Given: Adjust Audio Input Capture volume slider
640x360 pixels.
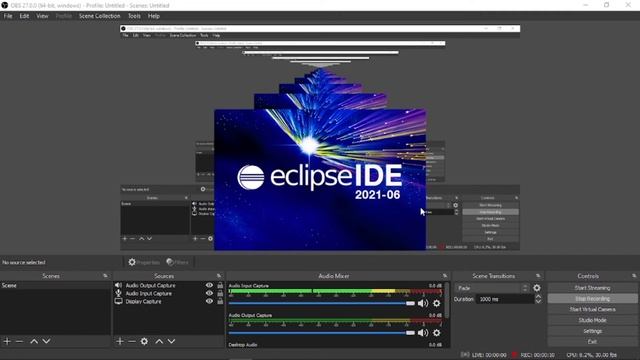Looking at the screenshot, I should pyautogui.click(x=322, y=303).
